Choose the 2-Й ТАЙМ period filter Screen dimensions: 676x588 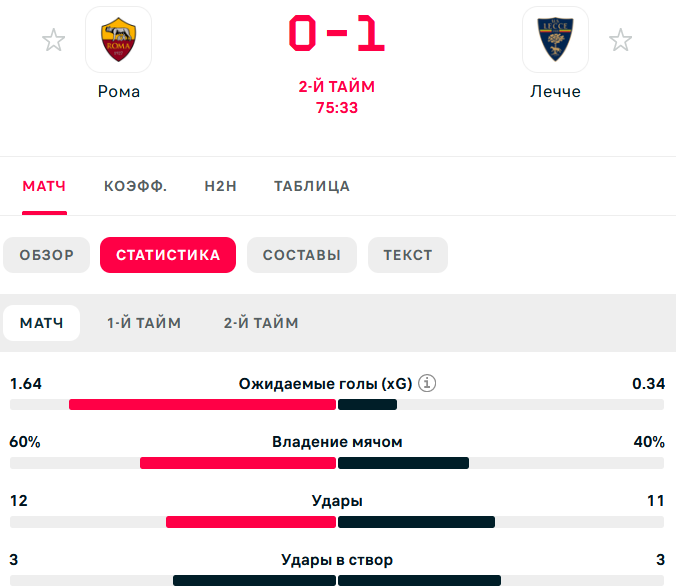[x=261, y=323]
